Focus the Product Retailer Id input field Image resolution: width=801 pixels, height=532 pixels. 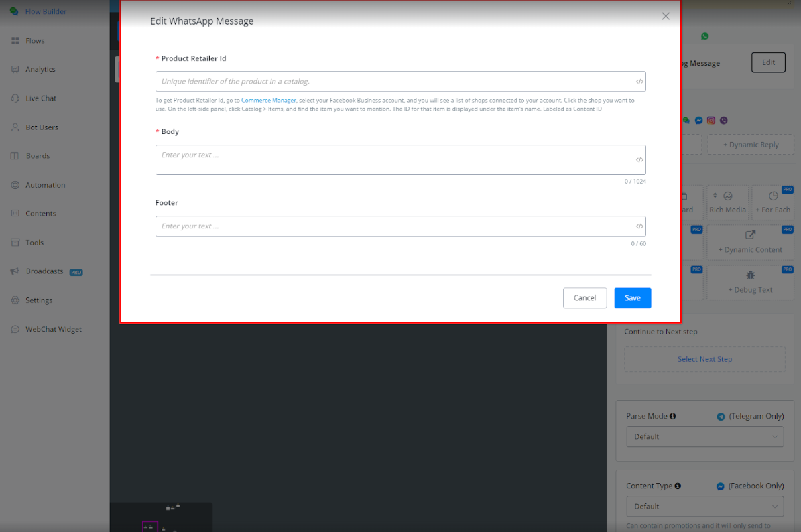(x=395, y=82)
